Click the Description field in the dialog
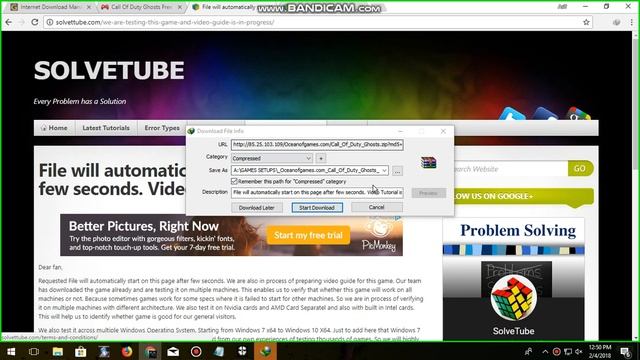The width and height of the screenshot is (640, 360). [x=317, y=192]
